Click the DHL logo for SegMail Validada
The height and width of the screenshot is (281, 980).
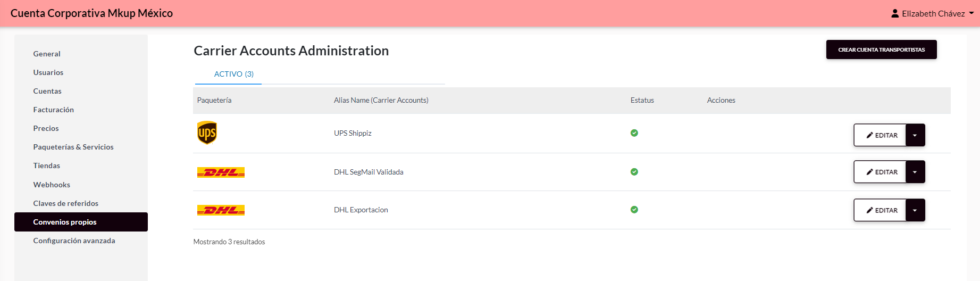point(221,172)
